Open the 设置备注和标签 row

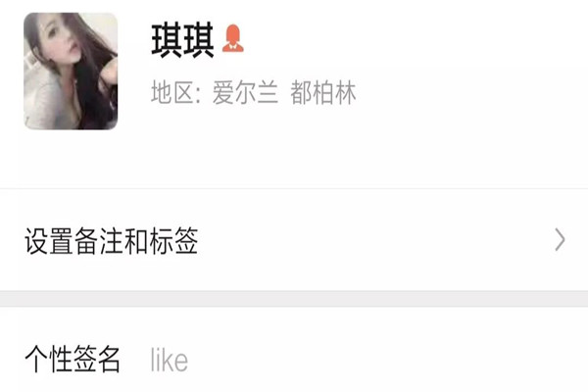tap(294, 240)
